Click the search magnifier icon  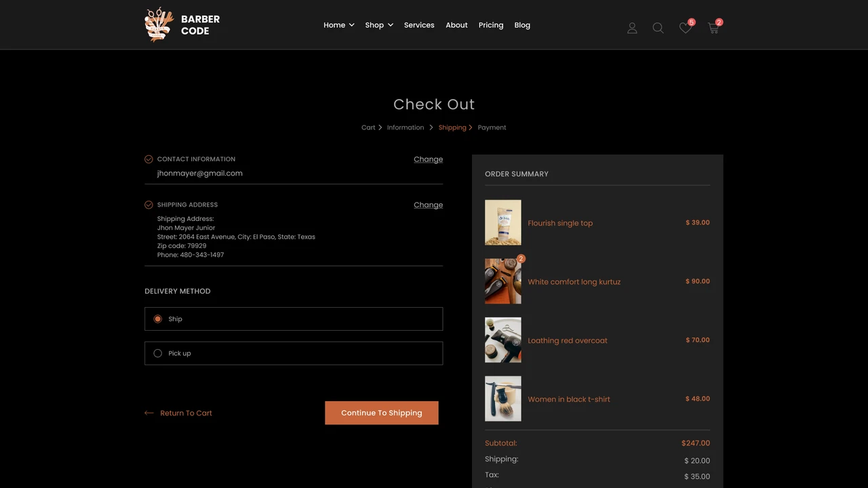click(658, 28)
